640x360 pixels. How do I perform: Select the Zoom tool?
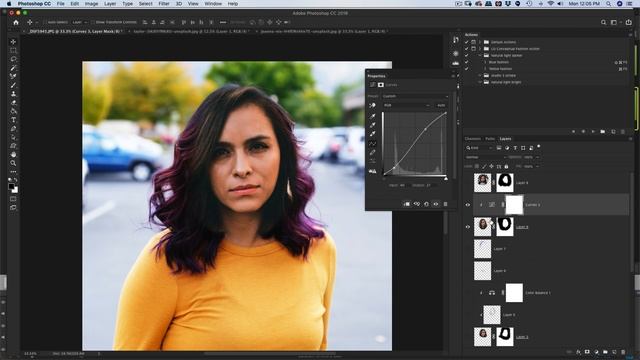coord(13,163)
